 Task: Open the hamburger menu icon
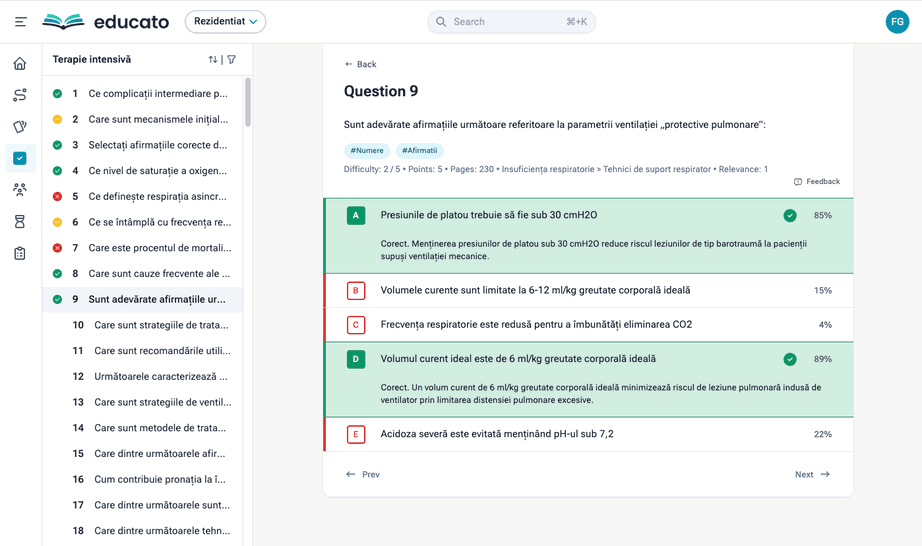pos(20,21)
